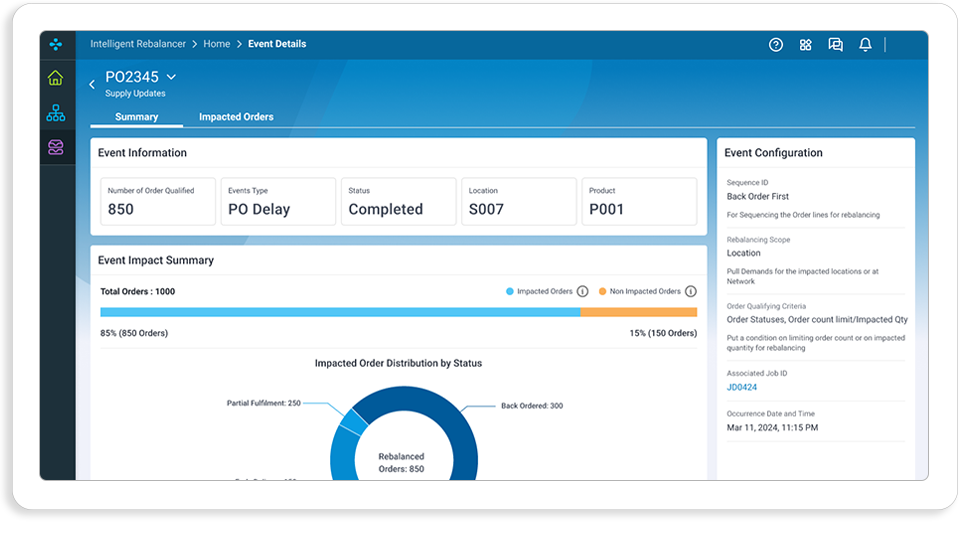Click Home breadcrumb link
The height and width of the screenshot is (540, 960).
217,44
